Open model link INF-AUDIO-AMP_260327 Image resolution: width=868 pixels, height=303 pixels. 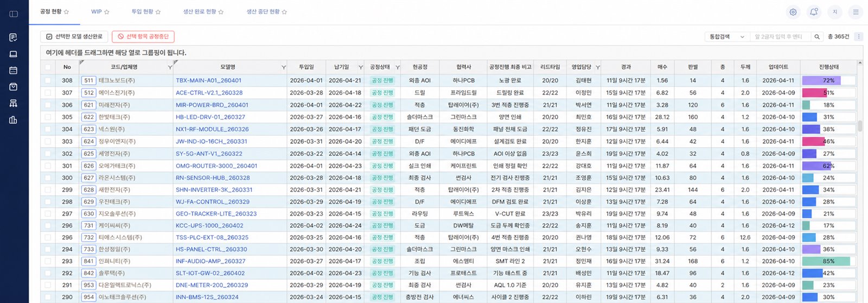pos(210,261)
